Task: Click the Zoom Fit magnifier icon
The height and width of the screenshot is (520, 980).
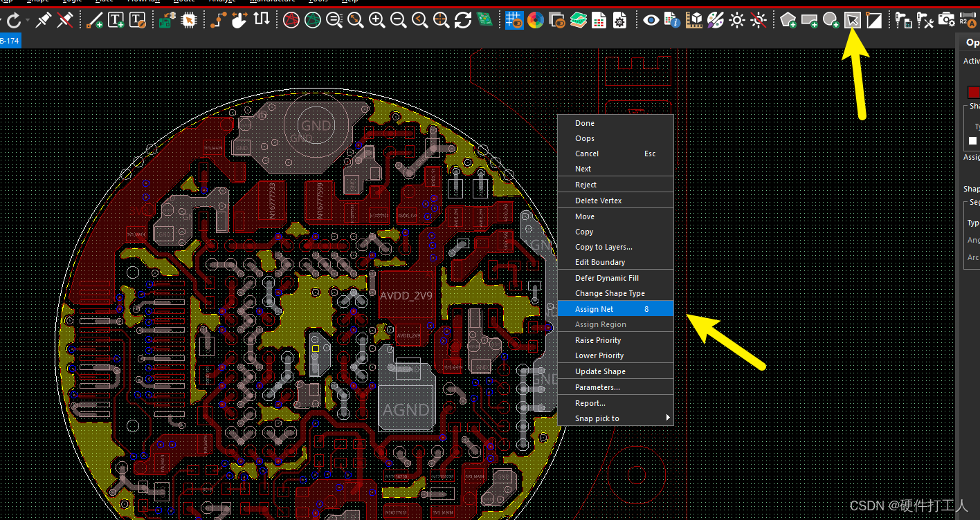Action: click(x=356, y=20)
